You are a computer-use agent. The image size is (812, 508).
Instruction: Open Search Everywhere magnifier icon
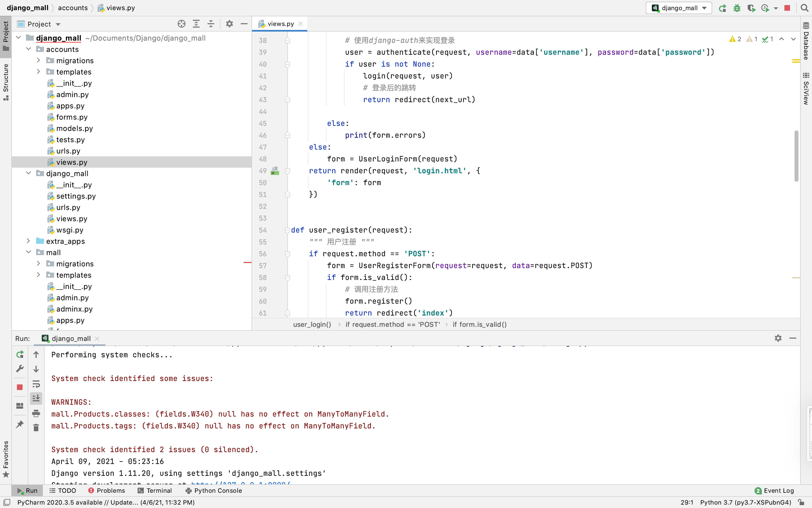[x=804, y=8]
